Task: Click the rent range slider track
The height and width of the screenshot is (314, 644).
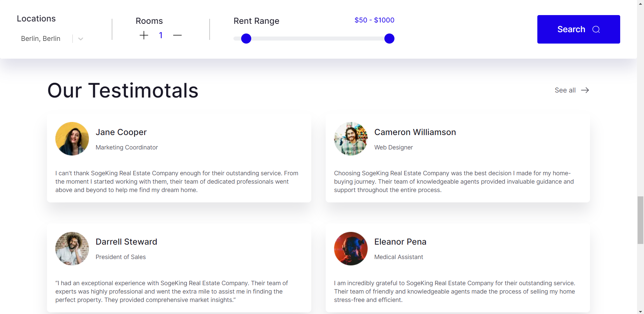Action: 318,39
